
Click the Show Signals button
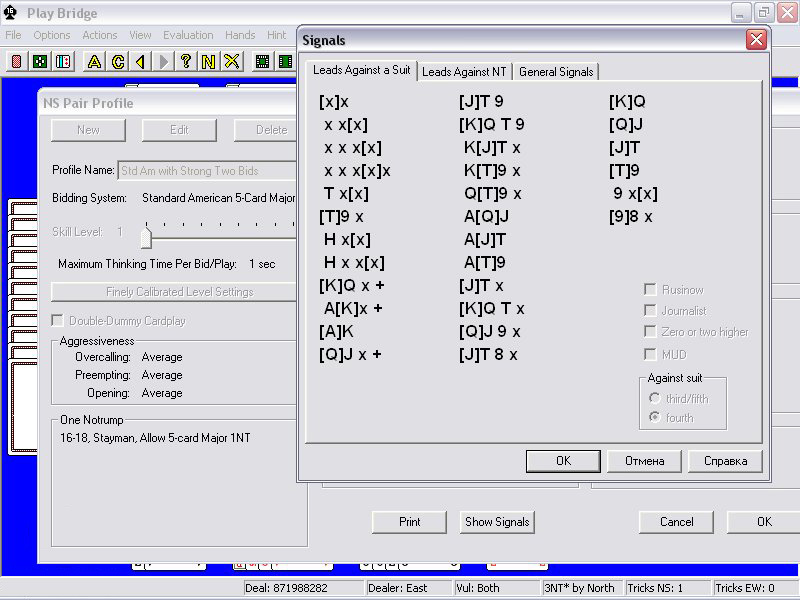pos(497,521)
